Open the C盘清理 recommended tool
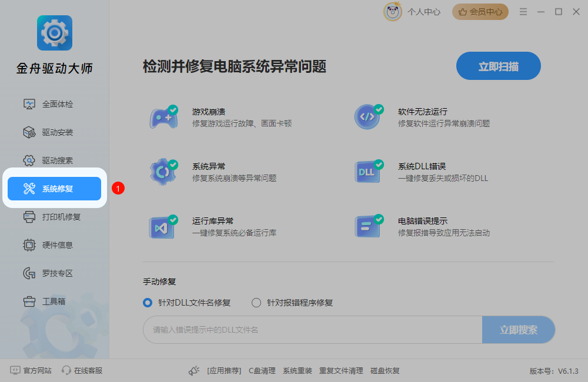588x382 pixels. tap(262, 370)
